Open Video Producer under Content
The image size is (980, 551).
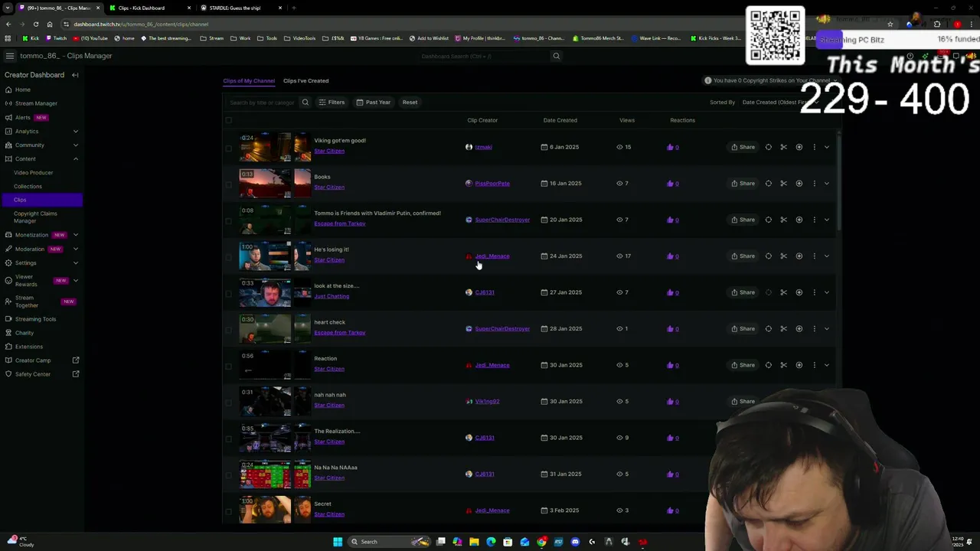point(33,172)
